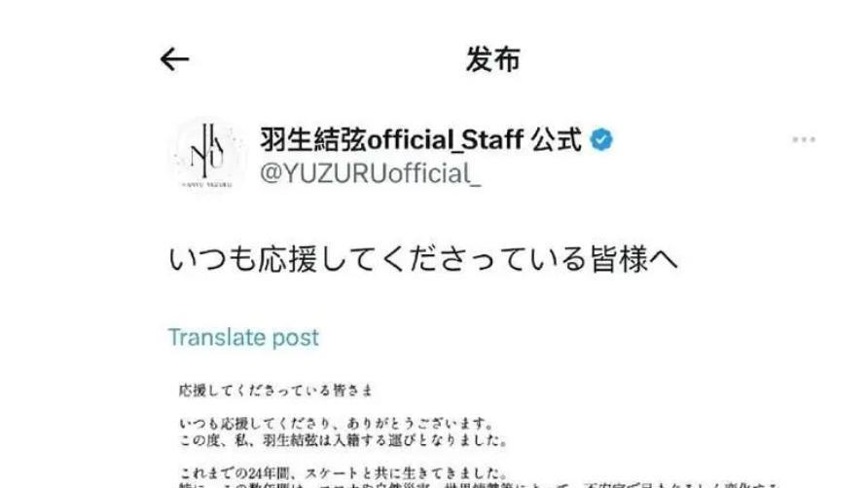
Task: Click the line mentioning 羽生結弦は入籍する
Action: (344, 441)
